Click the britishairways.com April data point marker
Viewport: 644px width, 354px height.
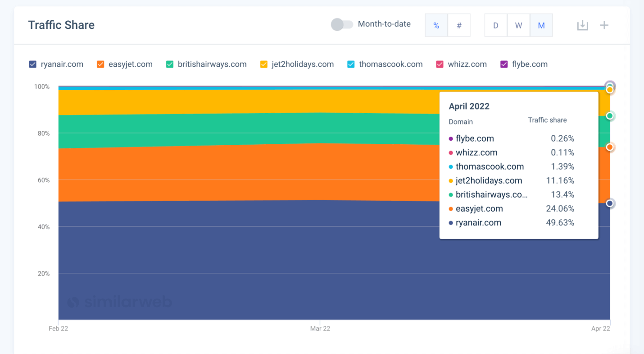click(x=610, y=116)
